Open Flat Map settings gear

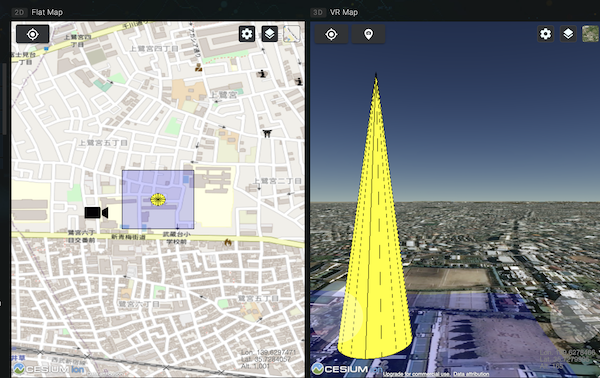[x=247, y=34]
